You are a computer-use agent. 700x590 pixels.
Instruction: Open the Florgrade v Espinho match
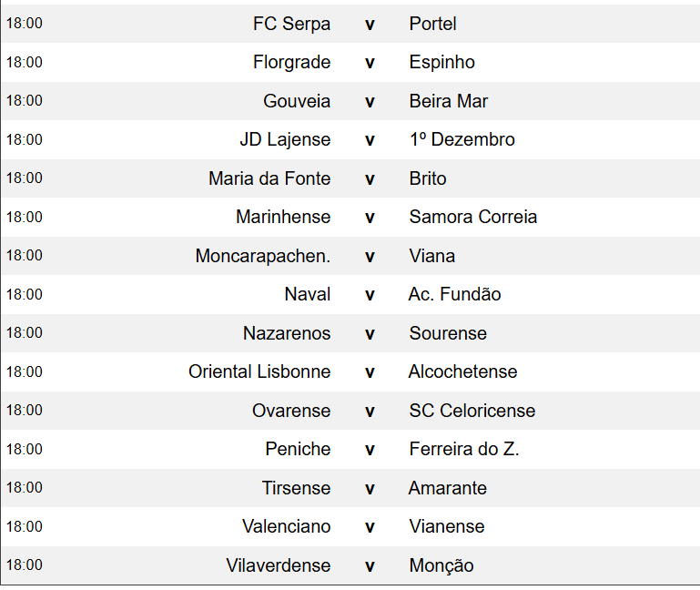(x=370, y=63)
